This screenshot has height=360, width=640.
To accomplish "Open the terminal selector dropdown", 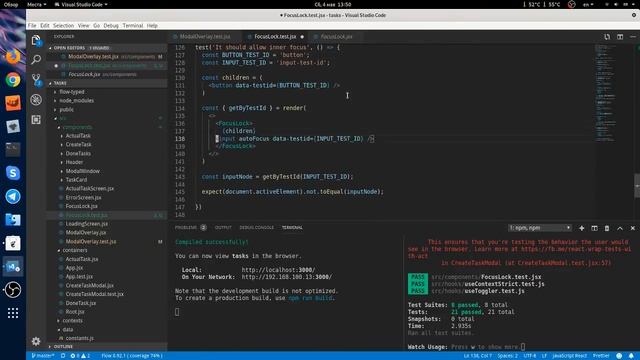I will (x=539, y=228).
